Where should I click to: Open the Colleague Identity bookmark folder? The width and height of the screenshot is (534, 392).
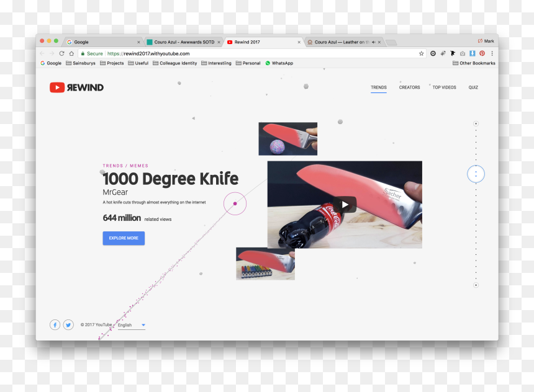[x=175, y=63]
